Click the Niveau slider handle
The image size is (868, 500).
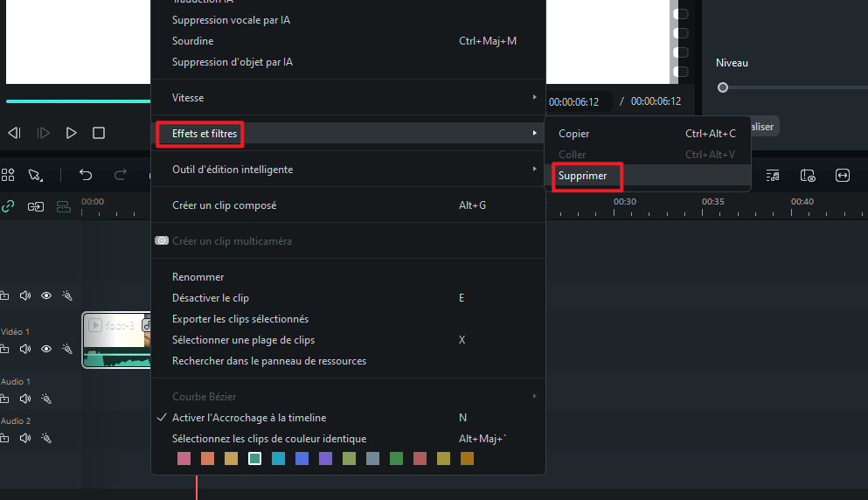[722, 87]
